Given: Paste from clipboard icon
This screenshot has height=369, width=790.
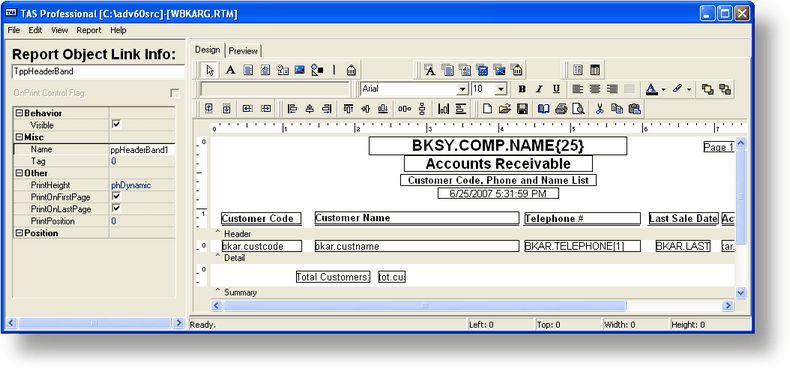Looking at the screenshot, I should [634, 108].
